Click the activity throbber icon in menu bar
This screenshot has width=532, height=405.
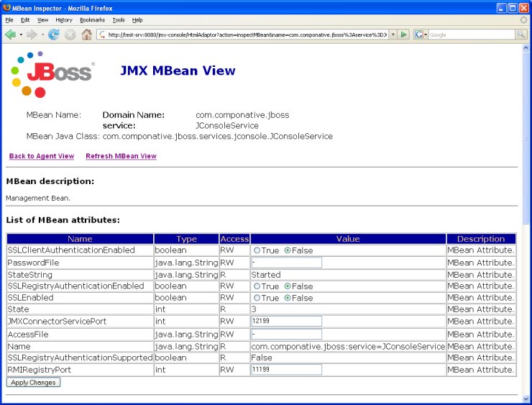pyautogui.click(x=524, y=19)
